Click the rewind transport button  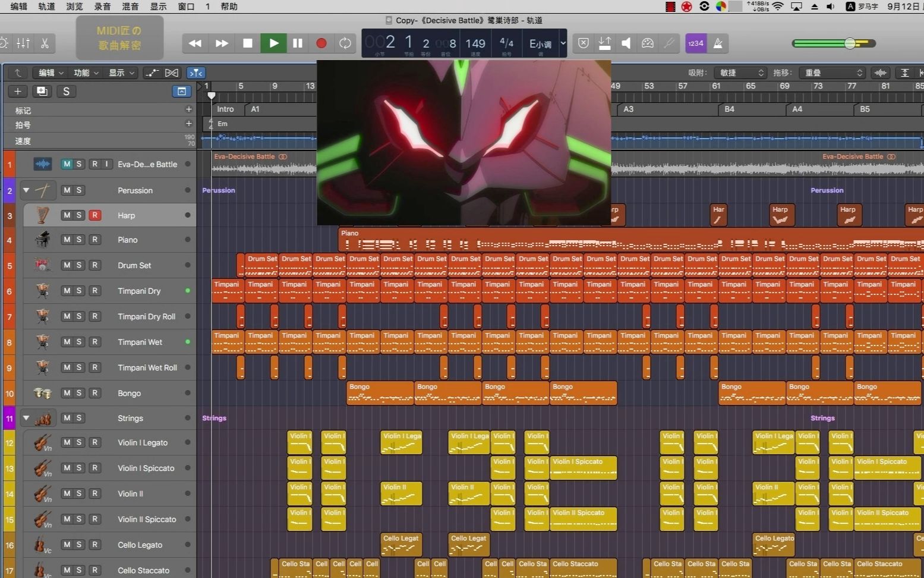click(195, 43)
